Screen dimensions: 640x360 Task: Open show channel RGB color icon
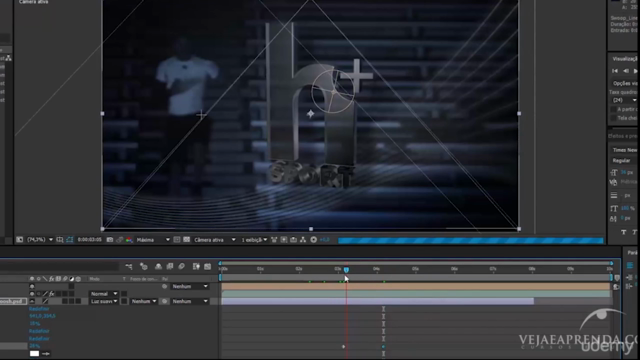129,240
